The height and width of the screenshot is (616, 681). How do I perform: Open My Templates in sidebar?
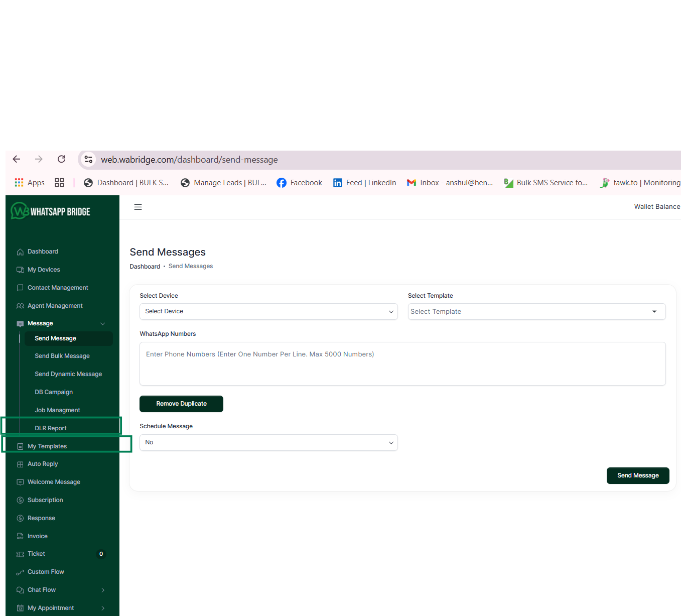click(x=47, y=446)
